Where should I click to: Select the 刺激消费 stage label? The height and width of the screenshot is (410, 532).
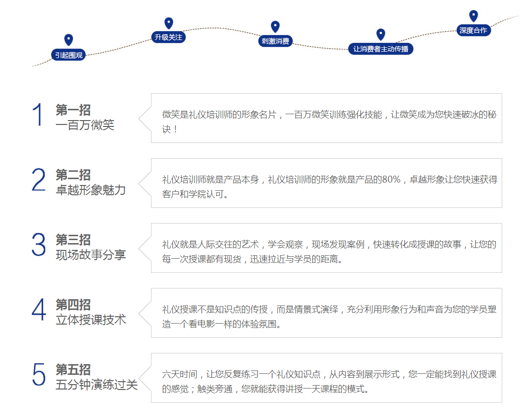275,41
